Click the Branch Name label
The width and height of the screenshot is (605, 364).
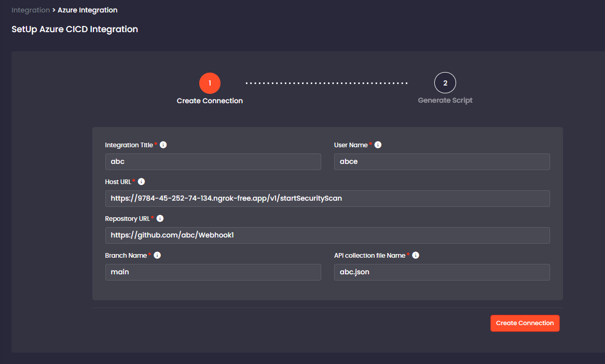click(x=126, y=256)
